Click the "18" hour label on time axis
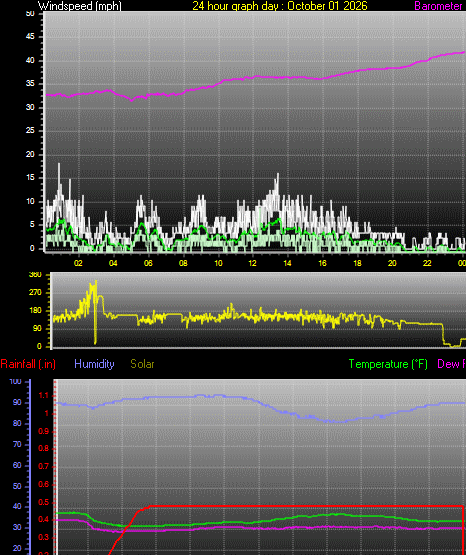 (357, 263)
